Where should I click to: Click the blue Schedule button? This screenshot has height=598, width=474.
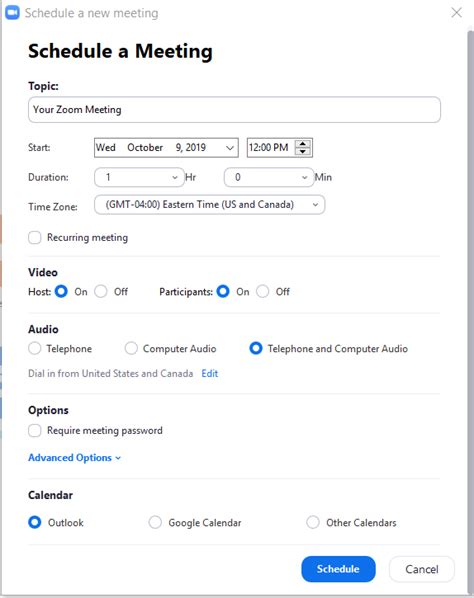click(338, 569)
